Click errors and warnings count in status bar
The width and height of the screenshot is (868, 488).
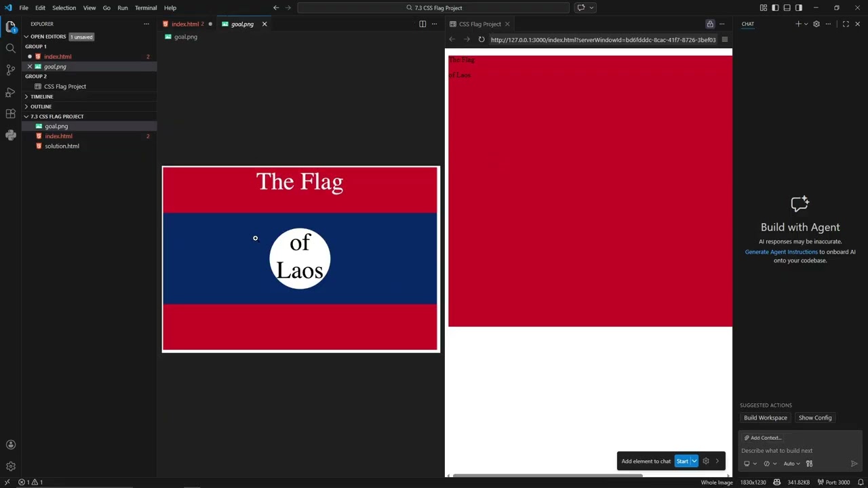pos(31,483)
